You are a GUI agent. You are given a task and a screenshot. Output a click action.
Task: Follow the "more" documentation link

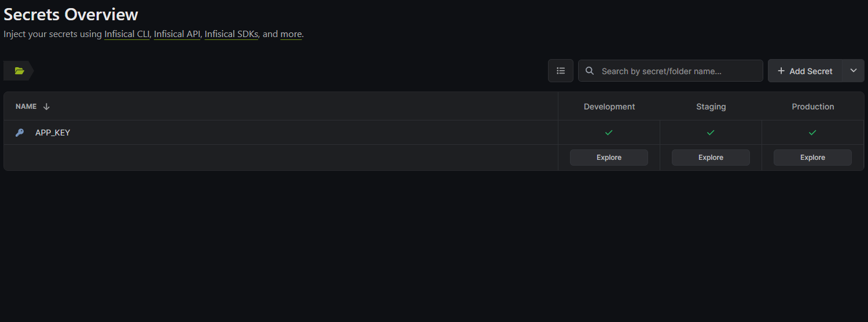pyautogui.click(x=291, y=34)
